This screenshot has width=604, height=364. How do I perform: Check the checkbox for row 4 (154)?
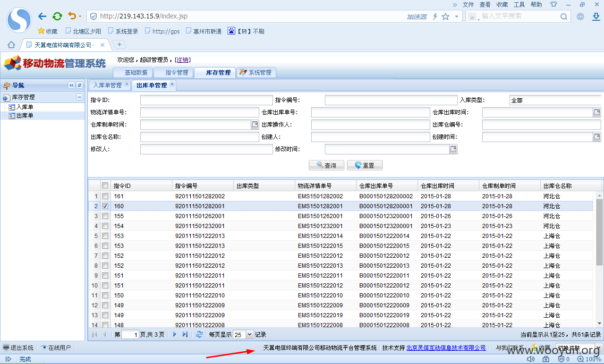(105, 226)
